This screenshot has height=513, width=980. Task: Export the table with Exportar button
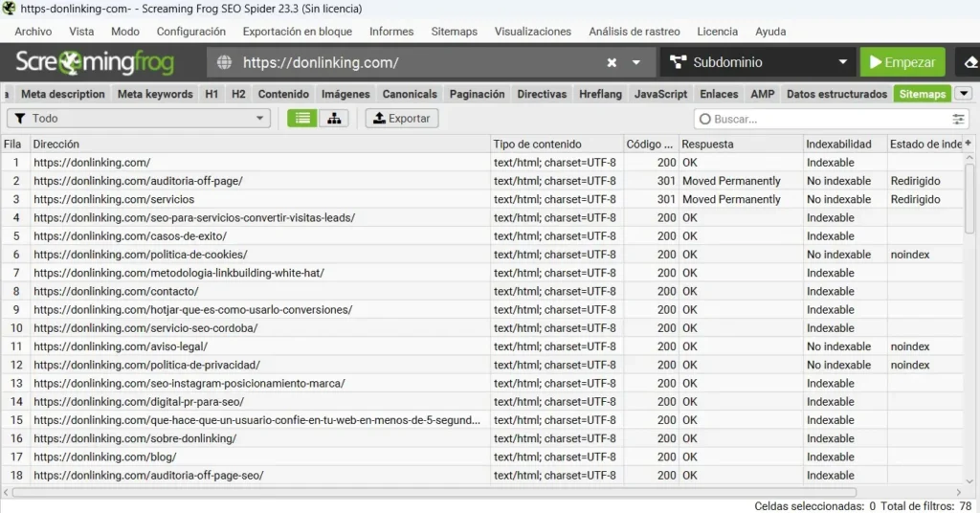402,118
